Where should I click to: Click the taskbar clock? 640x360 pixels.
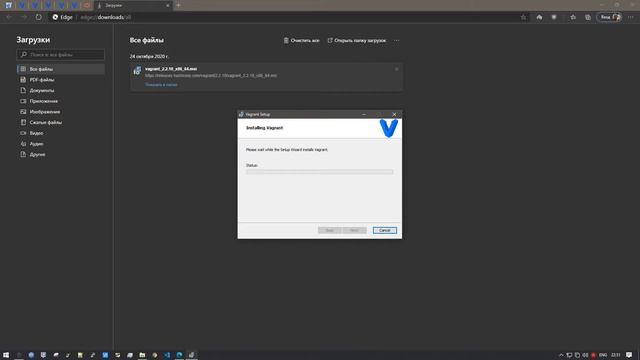point(616,355)
